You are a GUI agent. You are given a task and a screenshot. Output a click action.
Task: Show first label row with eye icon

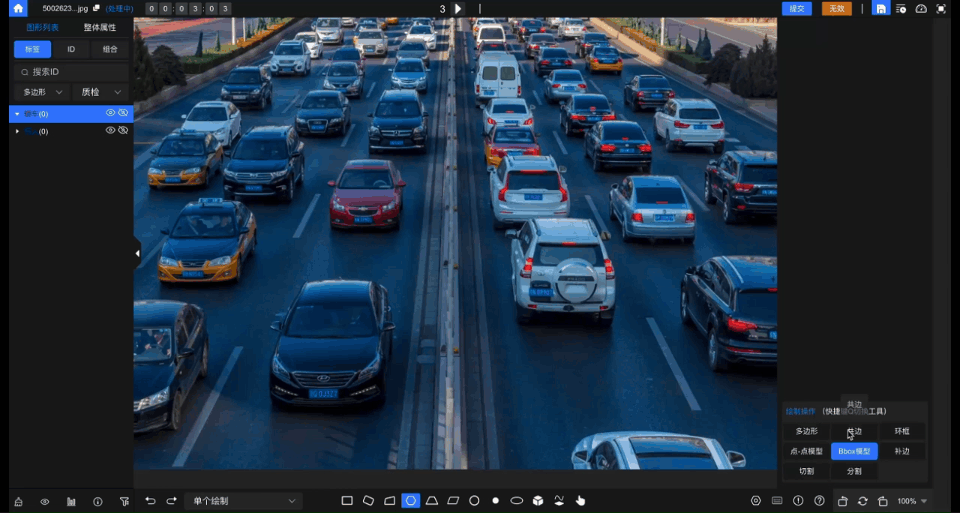[x=110, y=113]
